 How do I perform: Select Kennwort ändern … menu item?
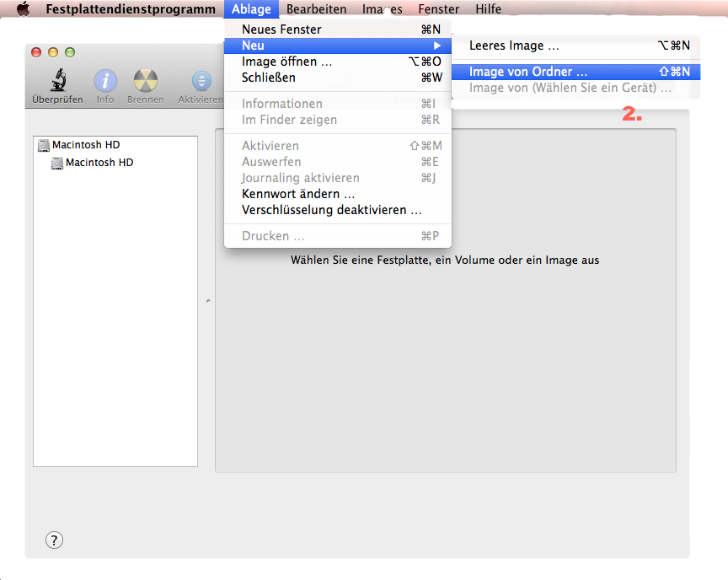pos(338,194)
